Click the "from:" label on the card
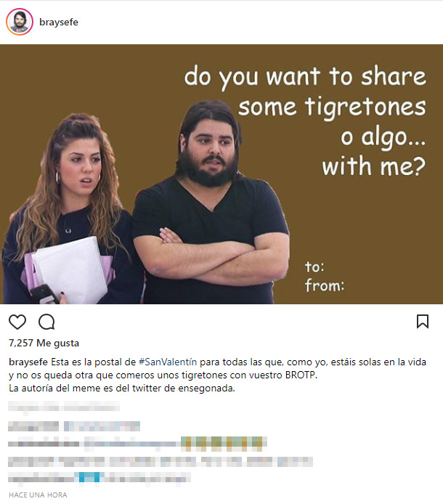443x504 pixels. [x=325, y=285]
